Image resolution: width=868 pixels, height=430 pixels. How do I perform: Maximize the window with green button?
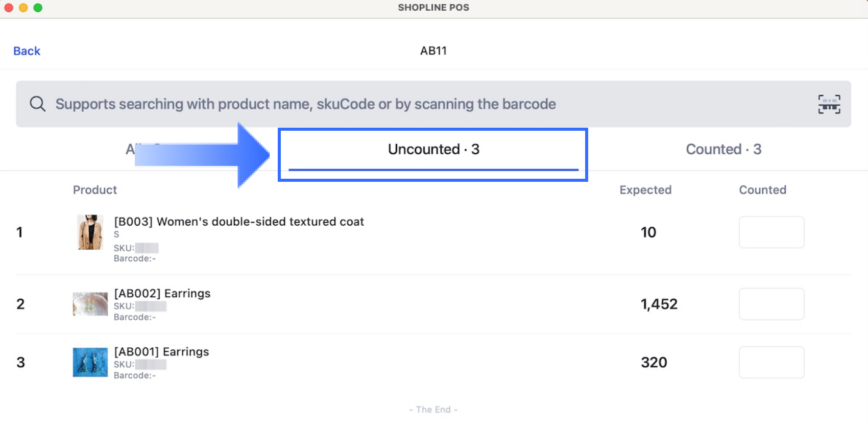[38, 8]
